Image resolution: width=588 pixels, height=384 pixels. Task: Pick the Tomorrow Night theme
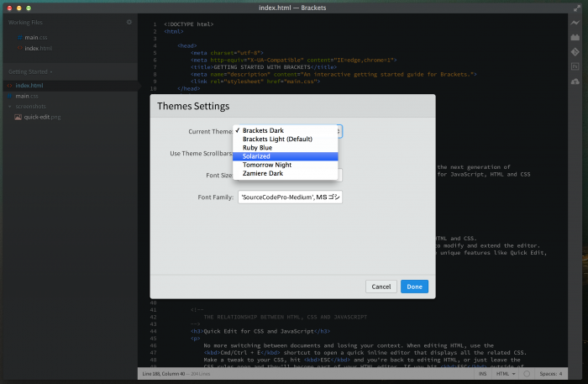pyautogui.click(x=269, y=165)
